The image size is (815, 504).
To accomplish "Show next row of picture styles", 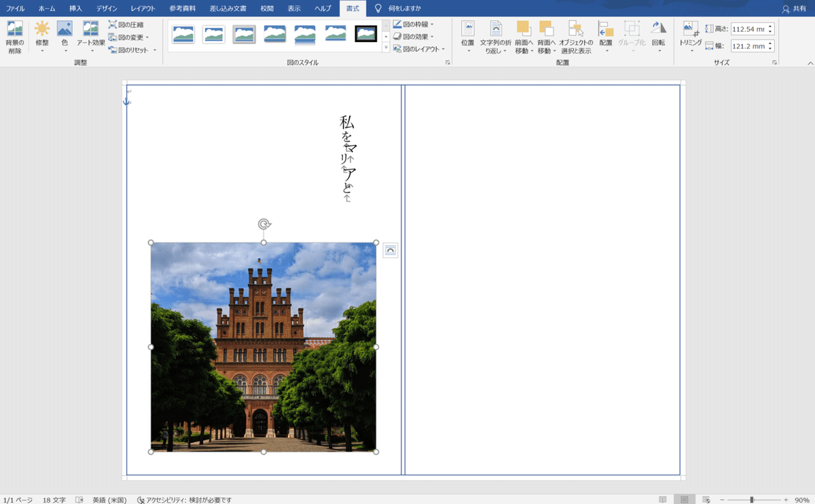I will coord(386,37).
